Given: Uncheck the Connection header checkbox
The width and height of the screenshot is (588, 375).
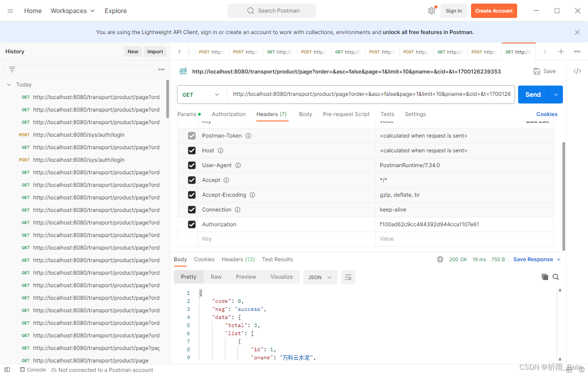Looking at the screenshot, I should click(x=192, y=210).
